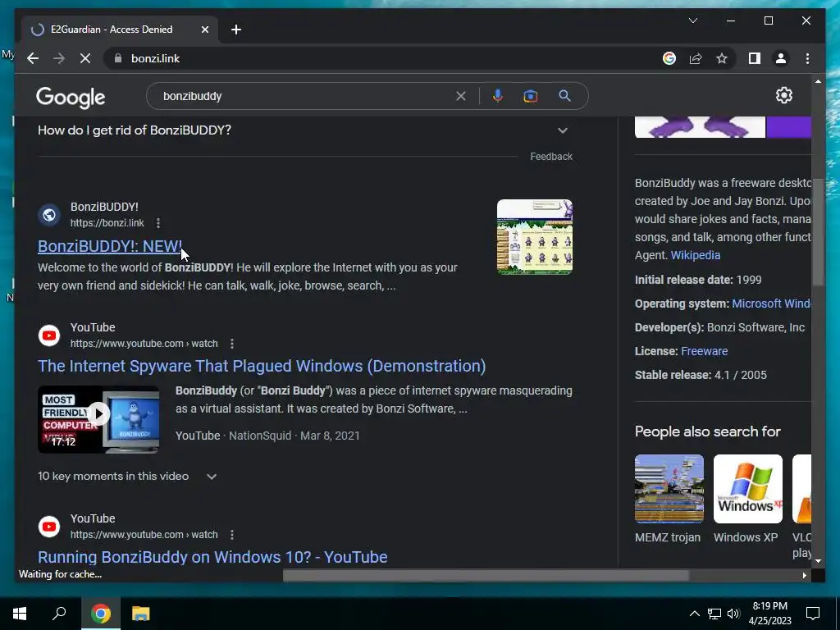This screenshot has height=630, width=840.
Task: Open the Freeware license link
Action: pyautogui.click(x=704, y=351)
